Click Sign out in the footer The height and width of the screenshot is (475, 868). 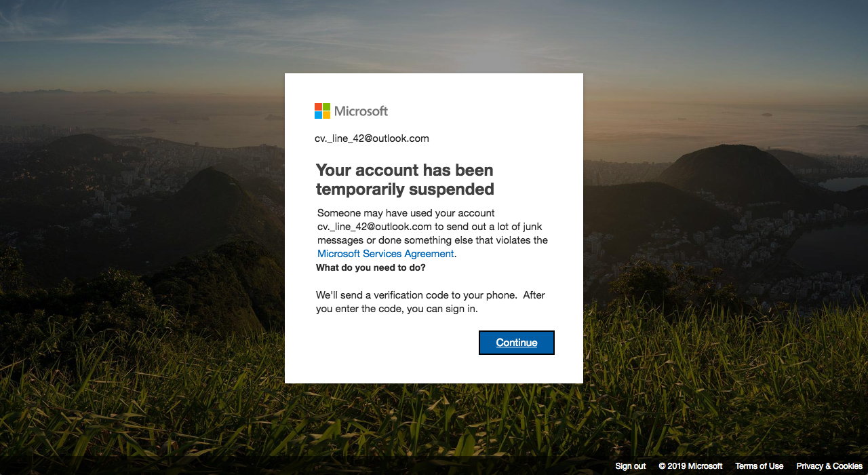pyautogui.click(x=630, y=466)
